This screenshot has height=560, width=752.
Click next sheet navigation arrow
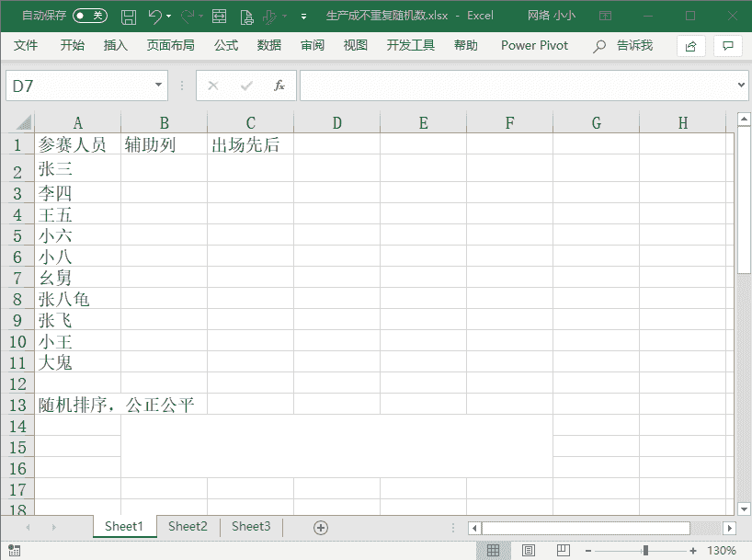coord(53,528)
